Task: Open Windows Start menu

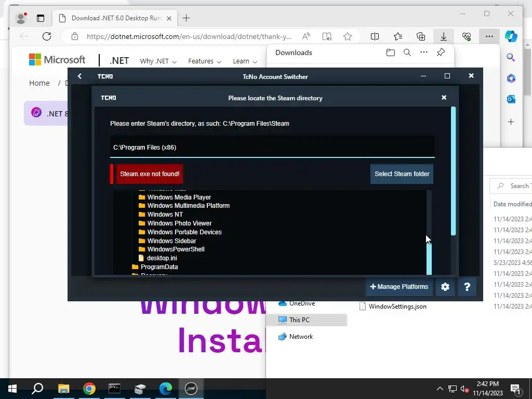Action: tap(12, 389)
